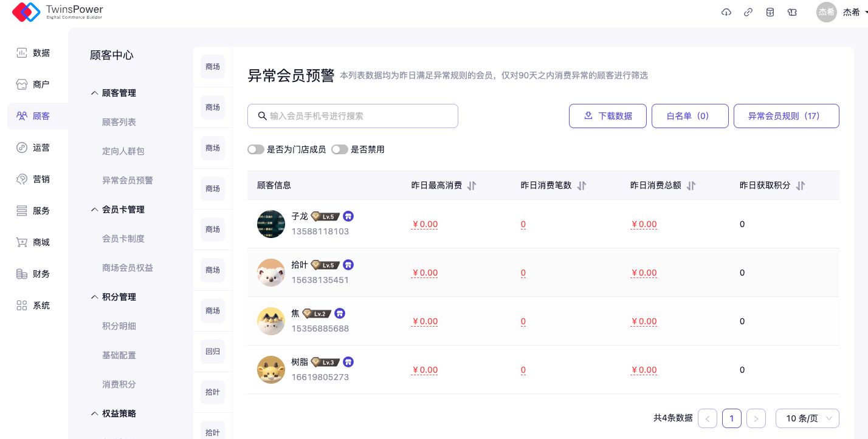The height and width of the screenshot is (439, 868).
Task: Sort by 昨日获取积分 column sort icon
Action: click(801, 186)
